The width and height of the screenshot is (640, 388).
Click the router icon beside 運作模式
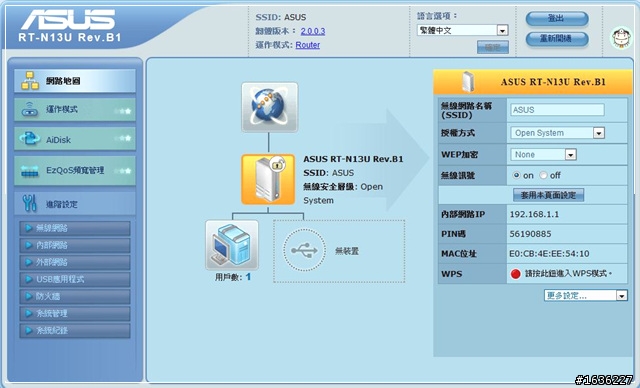click(29, 109)
